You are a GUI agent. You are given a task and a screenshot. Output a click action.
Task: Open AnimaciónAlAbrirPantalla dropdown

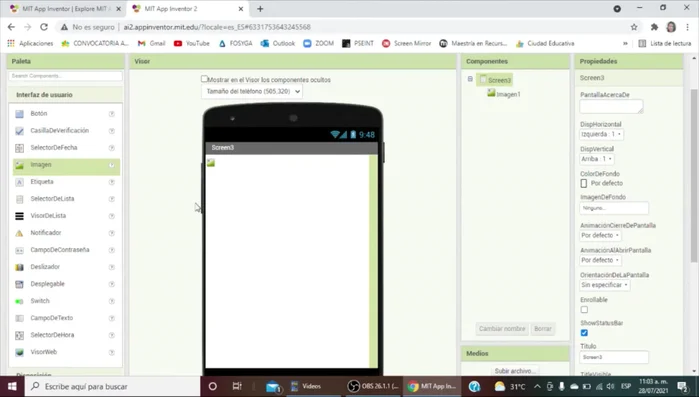coord(600,260)
